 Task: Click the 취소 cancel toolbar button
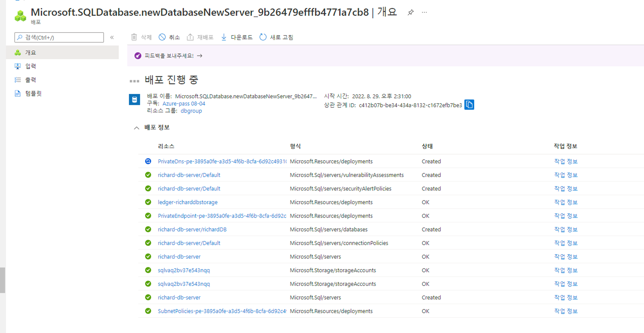pos(169,37)
